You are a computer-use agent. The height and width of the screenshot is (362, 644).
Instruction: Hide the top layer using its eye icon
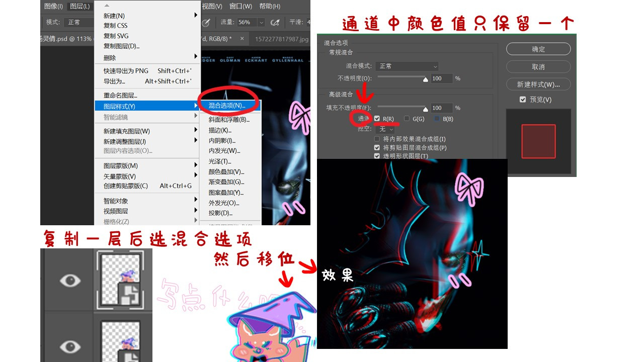tap(70, 281)
